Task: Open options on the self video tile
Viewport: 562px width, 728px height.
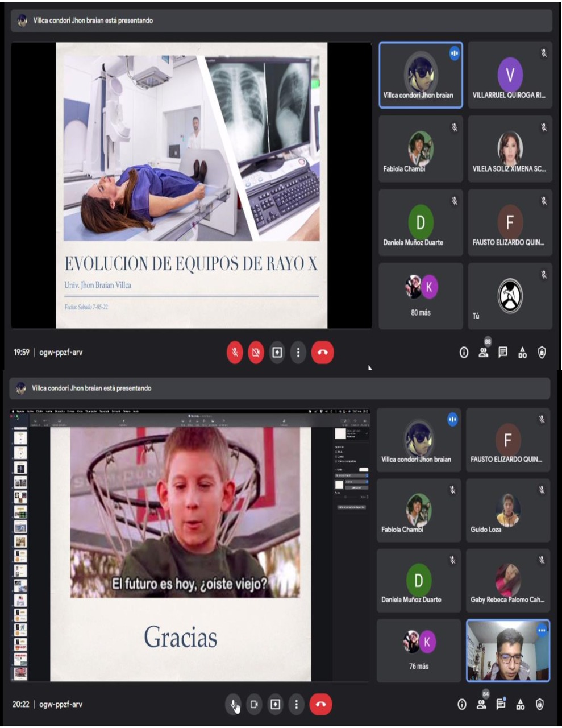Action: pos(542,630)
